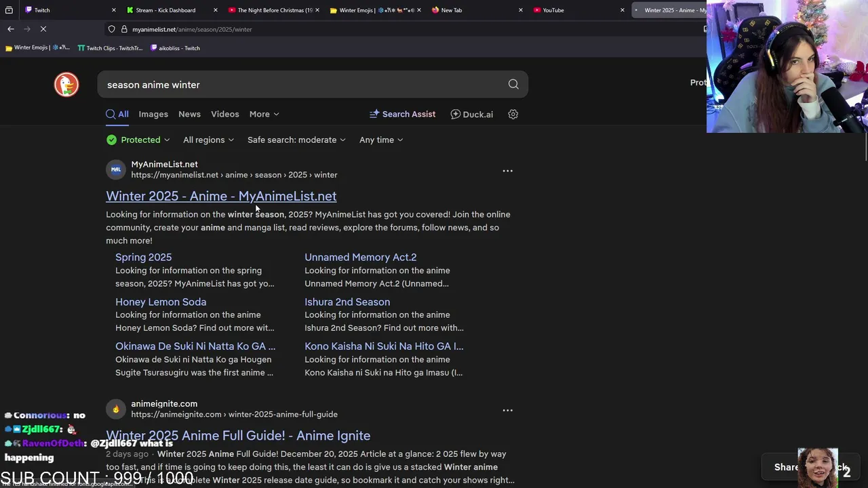868x488 pixels.
Task: Select the Videos search category
Action: tap(225, 115)
